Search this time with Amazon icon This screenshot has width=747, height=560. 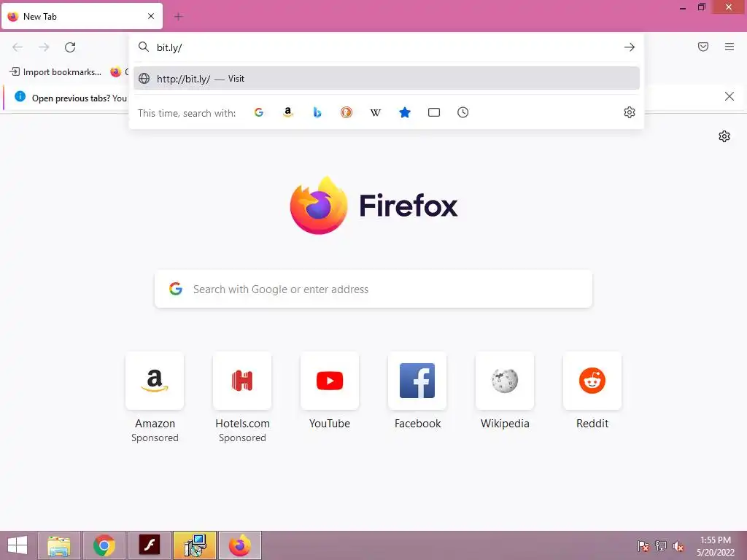pos(287,112)
